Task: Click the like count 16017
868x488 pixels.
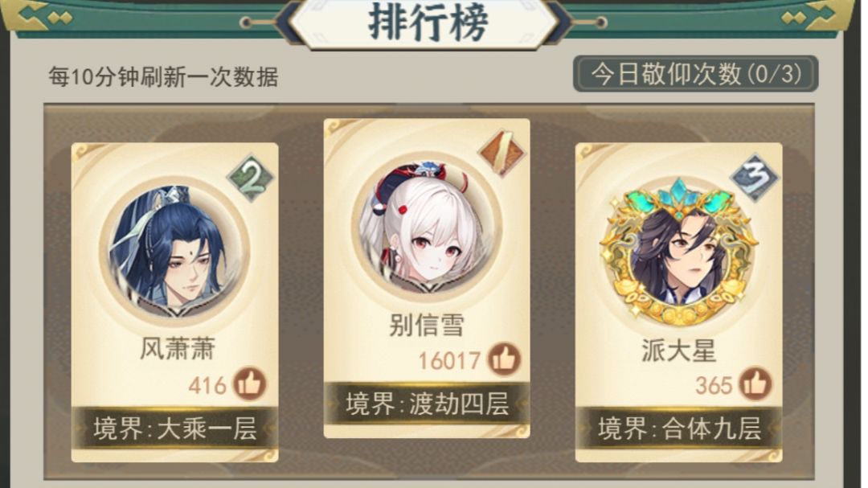Action: pos(449,361)
